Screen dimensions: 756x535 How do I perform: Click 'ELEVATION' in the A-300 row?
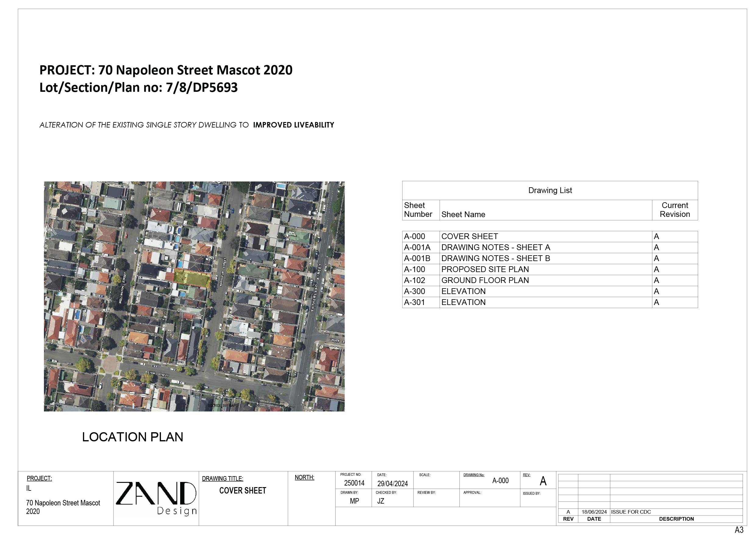click(463, 291)
